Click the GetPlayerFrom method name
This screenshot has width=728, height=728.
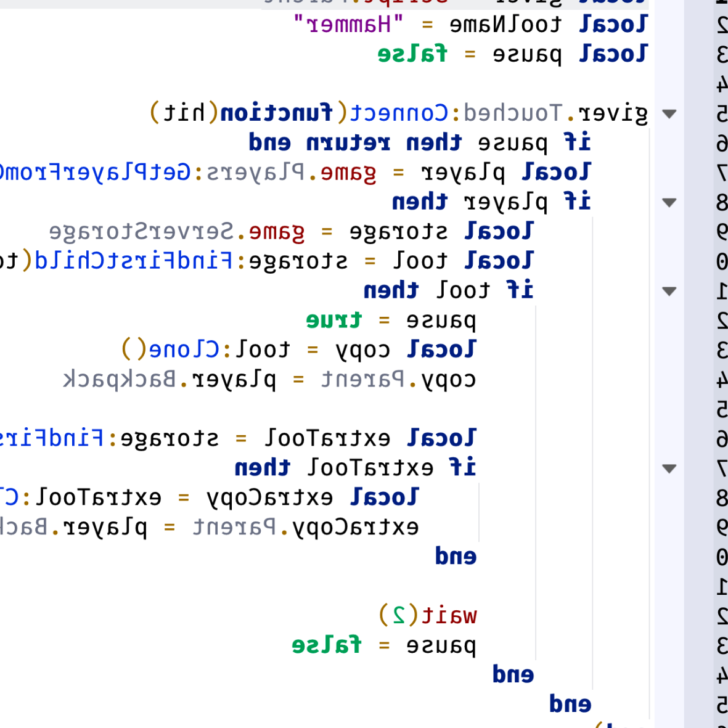tap(92, 173)
